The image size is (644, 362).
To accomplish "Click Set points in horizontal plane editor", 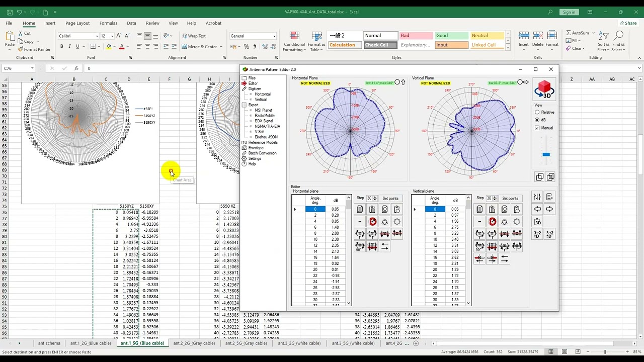I will 390,198.
